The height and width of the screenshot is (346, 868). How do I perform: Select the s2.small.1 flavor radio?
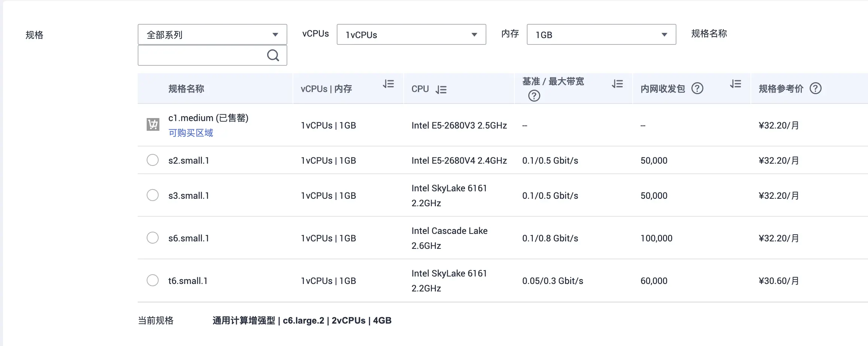point(153,160)
